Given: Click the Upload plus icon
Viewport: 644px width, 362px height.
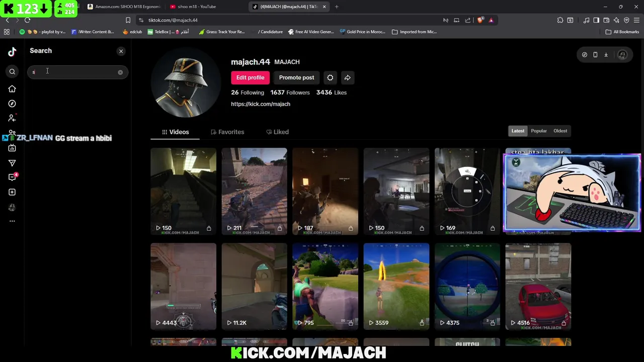Looking at the screenshot, I should pos(12,192).
